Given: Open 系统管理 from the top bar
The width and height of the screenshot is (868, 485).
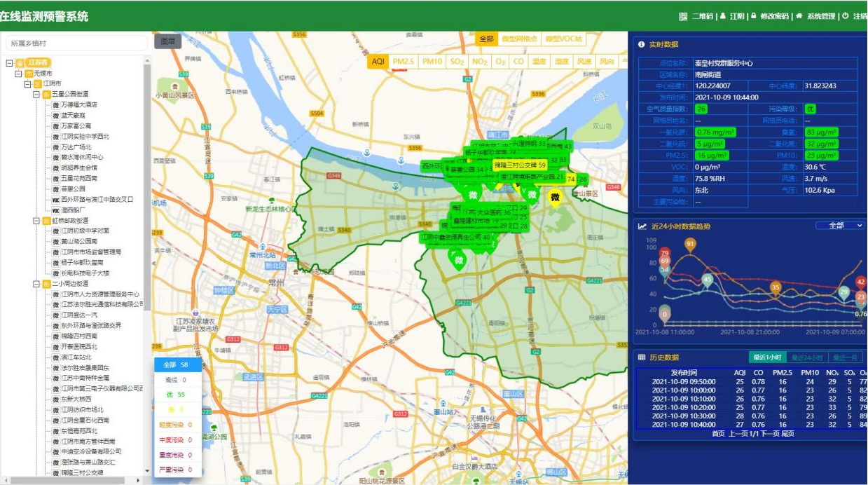Looking at the screenshot, I should tap(799, 16).
